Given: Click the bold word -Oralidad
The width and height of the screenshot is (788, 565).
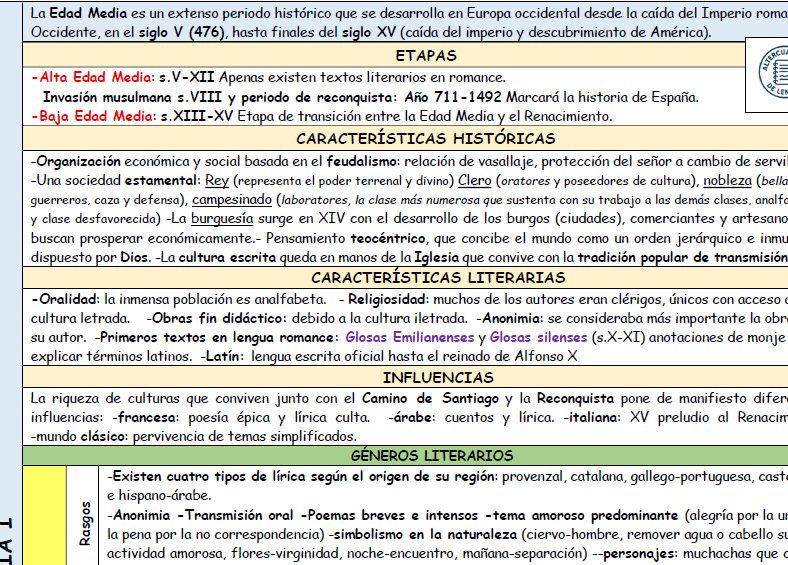Looking at the screenshot, I should [65, 299].
